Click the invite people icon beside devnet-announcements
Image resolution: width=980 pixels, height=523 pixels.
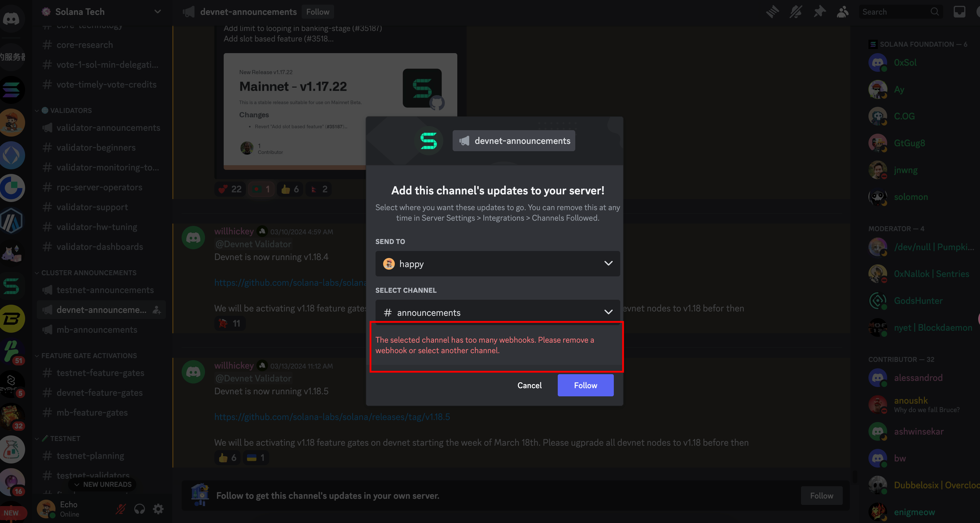tap(156, 310)
